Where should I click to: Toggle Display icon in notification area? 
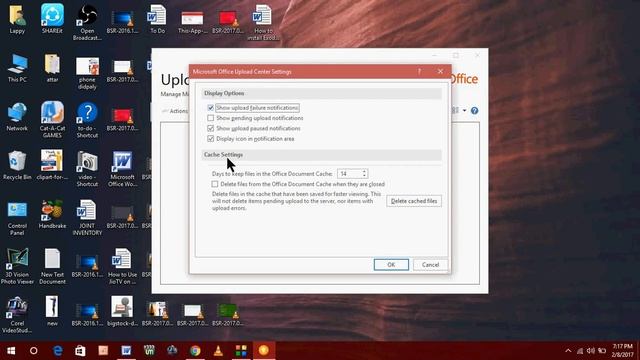tap(211, 139)
